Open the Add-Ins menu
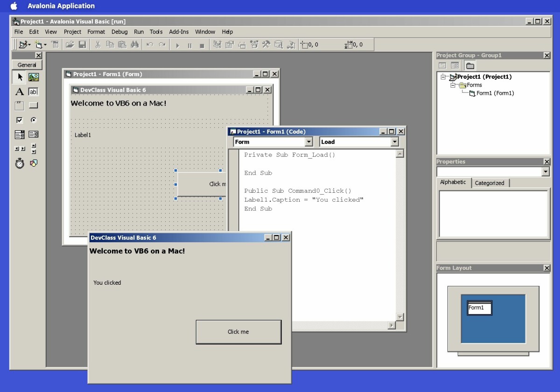This screenshot has height=392, width=560. 179,32
